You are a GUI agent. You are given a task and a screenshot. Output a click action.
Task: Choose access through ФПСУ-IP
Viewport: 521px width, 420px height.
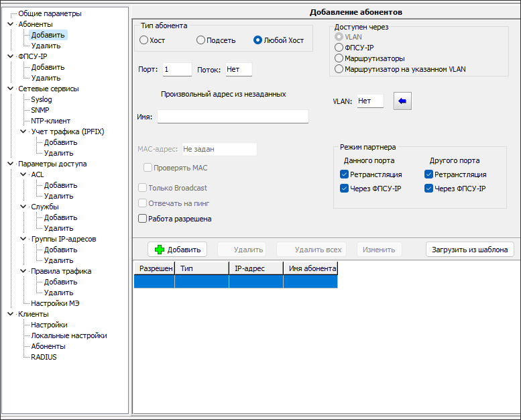pyautogui.click(x=339, y=48)
